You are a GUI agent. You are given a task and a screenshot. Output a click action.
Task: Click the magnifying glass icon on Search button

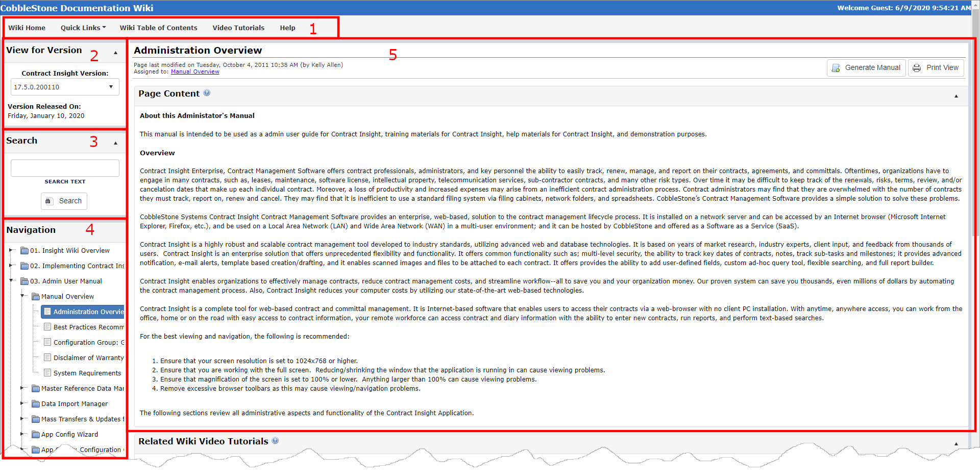48,201
